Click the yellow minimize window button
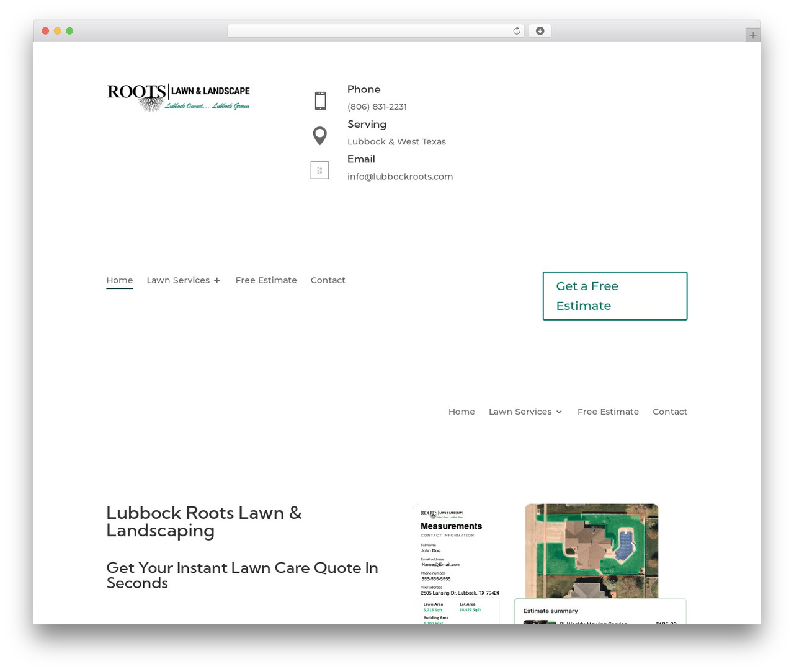The image size is (794, 672). (57, 31)
